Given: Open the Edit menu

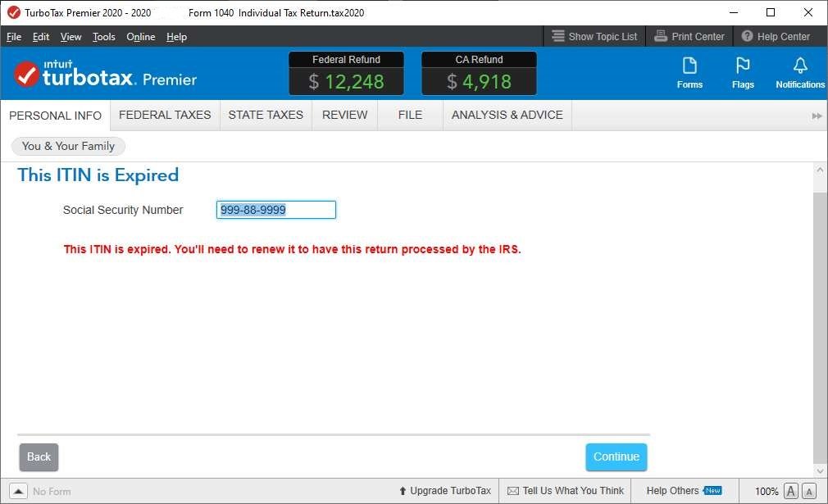Looking at the screenshot, I should 41,37.
